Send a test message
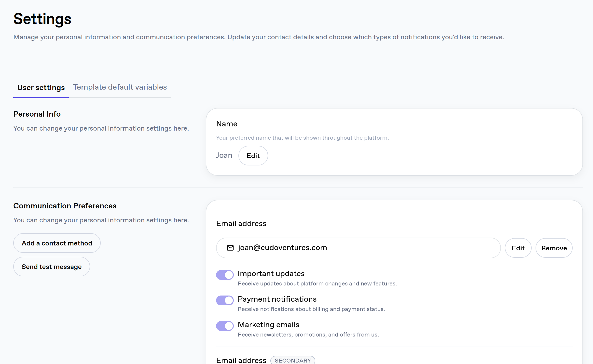 click(51, 267)
